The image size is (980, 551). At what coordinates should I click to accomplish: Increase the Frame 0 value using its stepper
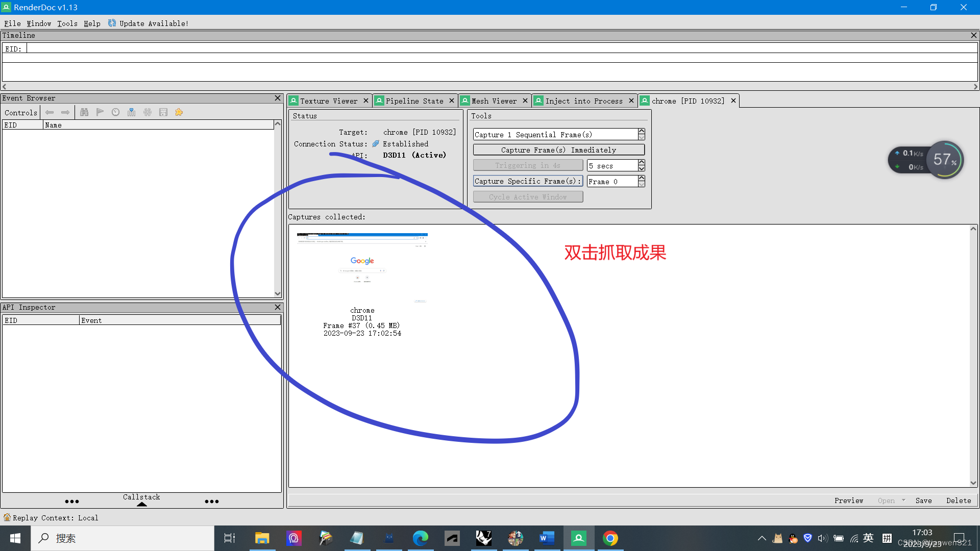click(642, 179)
